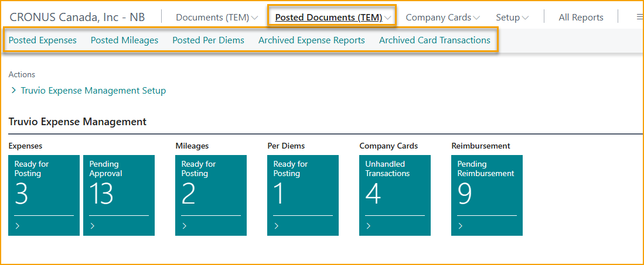Screen dimensions: 644x265
Task: Open All Reports from navigation bar
Action: pyautogui.click(x=581, y=18)
